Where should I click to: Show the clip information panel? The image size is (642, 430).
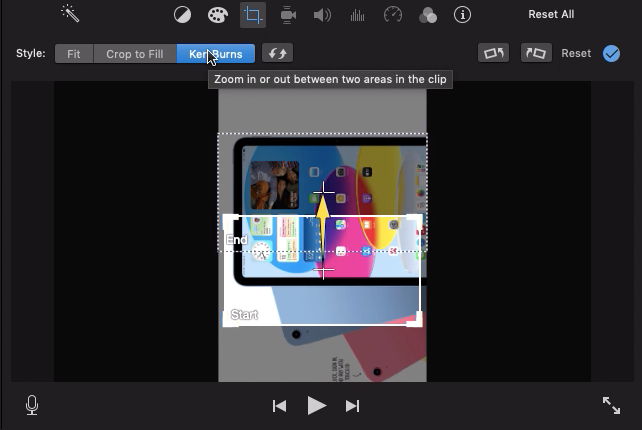(x=462, y=15)
